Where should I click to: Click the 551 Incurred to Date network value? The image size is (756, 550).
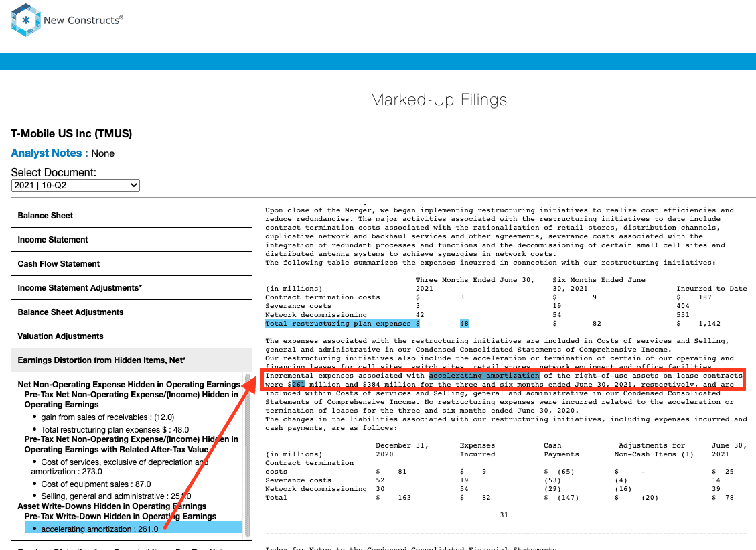(683, 315)
